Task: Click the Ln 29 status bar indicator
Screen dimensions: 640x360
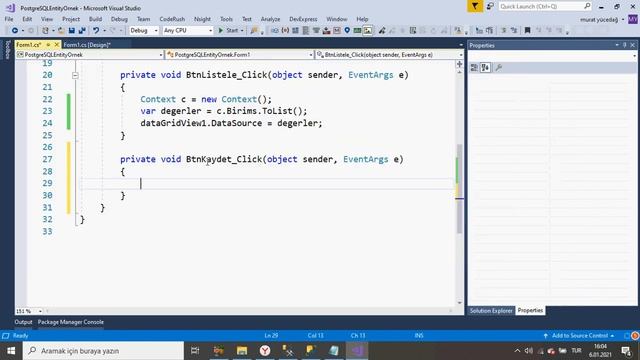Action: [x=271, y=336]
